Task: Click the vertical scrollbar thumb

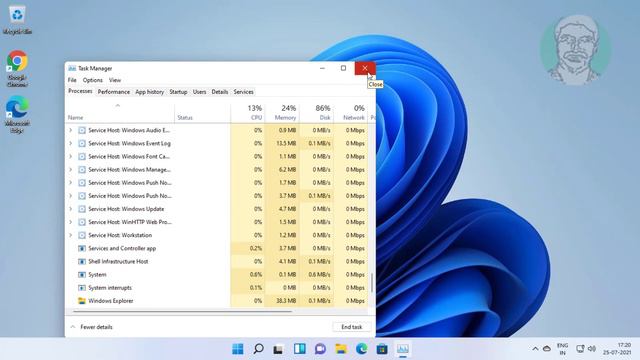Action: tap(372, 282)
